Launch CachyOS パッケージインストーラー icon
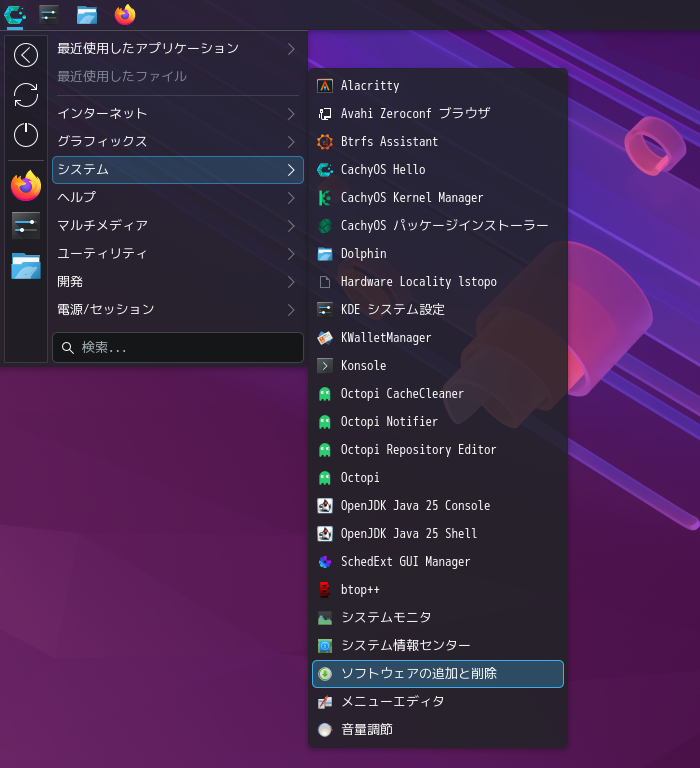 click(325, 225)
